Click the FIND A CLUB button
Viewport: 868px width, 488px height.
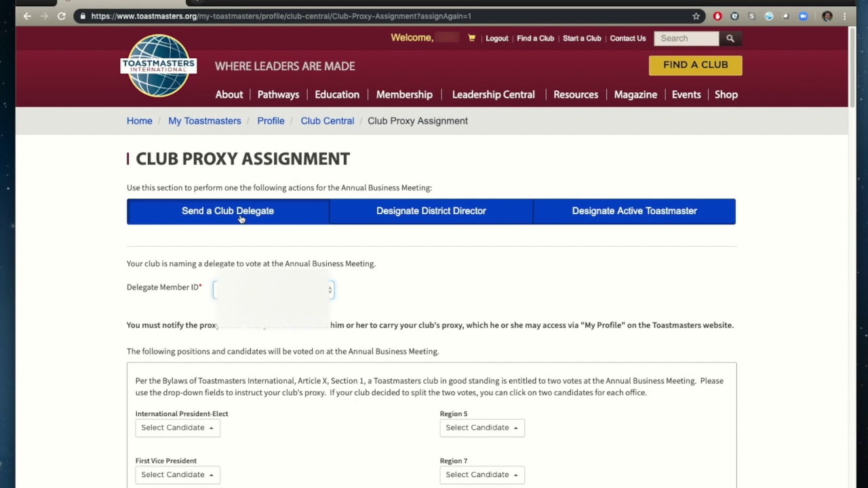tap(696, 65)
